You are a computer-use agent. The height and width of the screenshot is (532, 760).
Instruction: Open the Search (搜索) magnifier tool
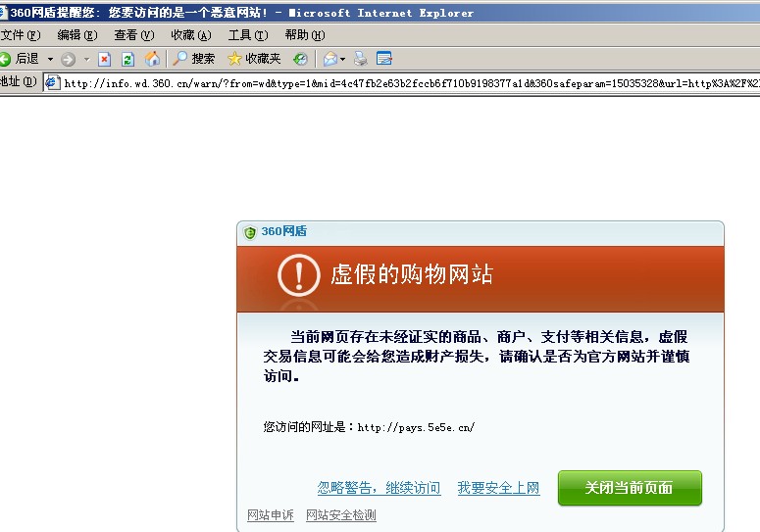pyautogui.click(x=194, y=59)
